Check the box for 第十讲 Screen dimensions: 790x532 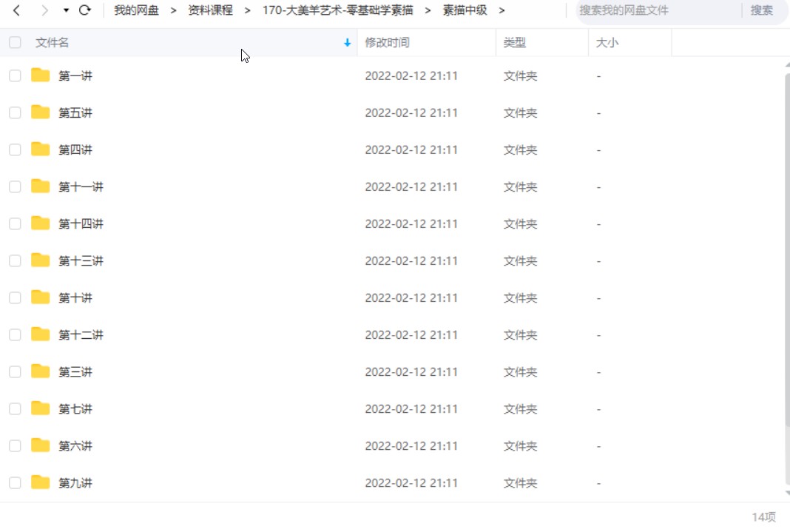pyautogui.click(x=15, y=297)
